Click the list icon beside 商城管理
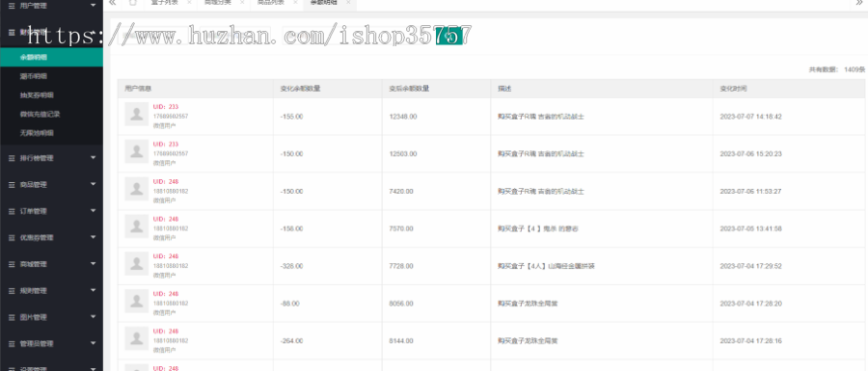Image resolution: width=868 pixels, height=371 pixels. (x=12, y=264)
